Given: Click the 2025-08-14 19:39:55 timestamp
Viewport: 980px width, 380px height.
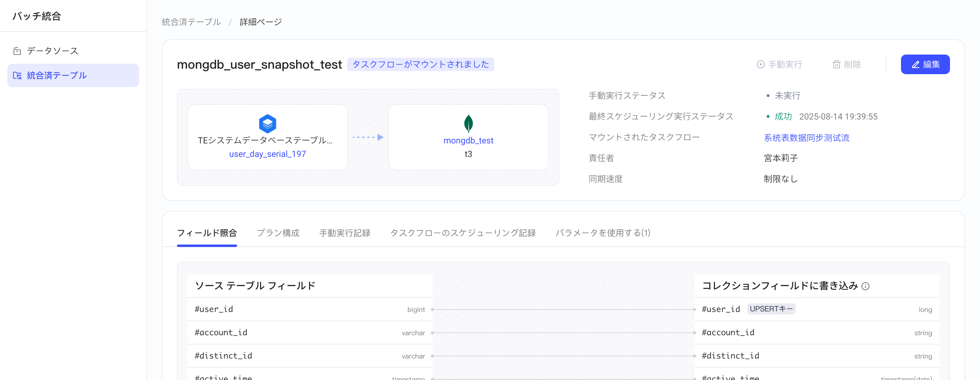Looking at the screenshot, I should pyautogui.click(x=838, y=116).
